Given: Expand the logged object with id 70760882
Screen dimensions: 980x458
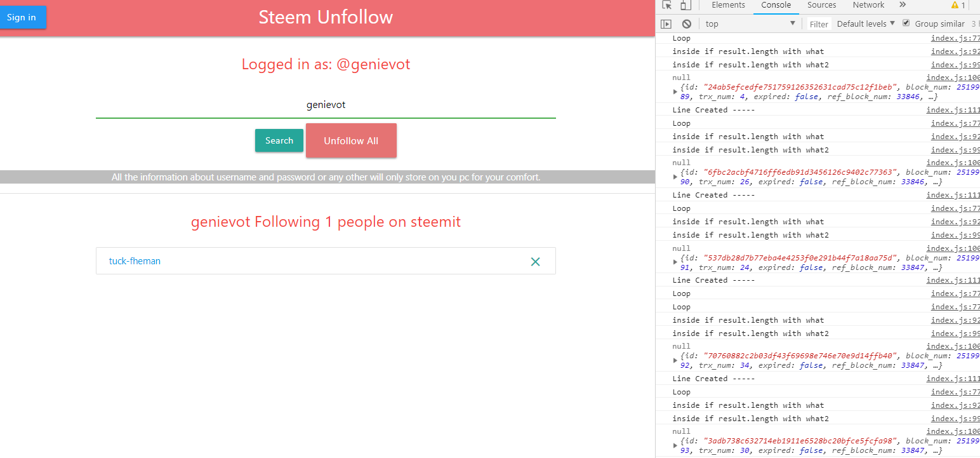Looking at the screenshot, I should [675, 360].
